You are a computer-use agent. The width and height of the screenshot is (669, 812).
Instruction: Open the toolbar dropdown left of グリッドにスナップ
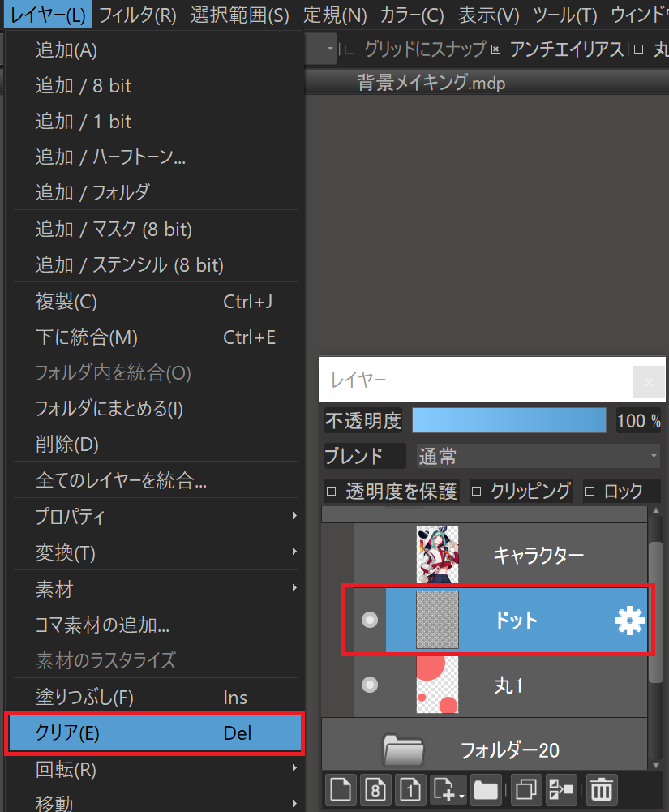coord(321,49)
